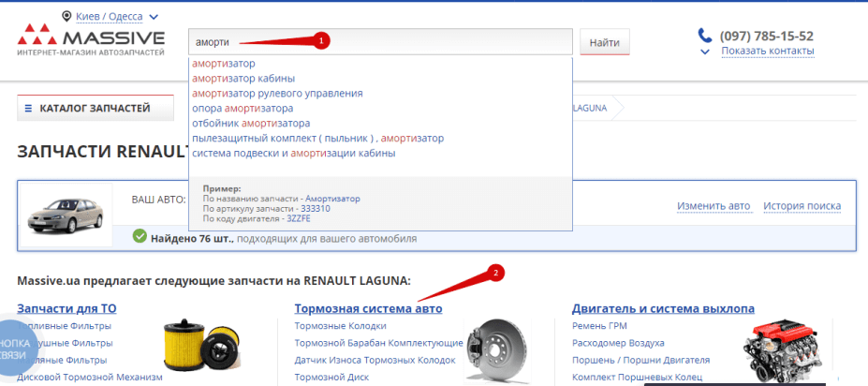Click example article number 333310

point(316,209)
